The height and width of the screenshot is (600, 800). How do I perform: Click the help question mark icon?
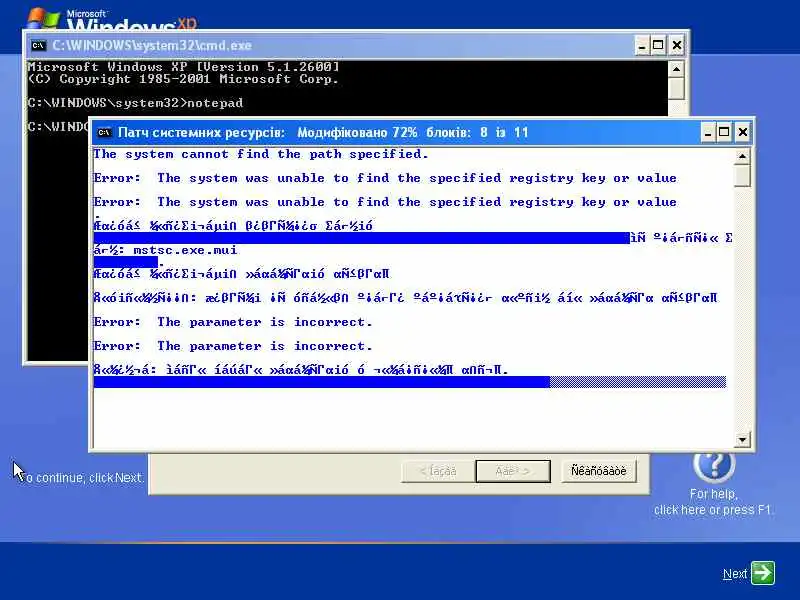(x=714, y=465)
